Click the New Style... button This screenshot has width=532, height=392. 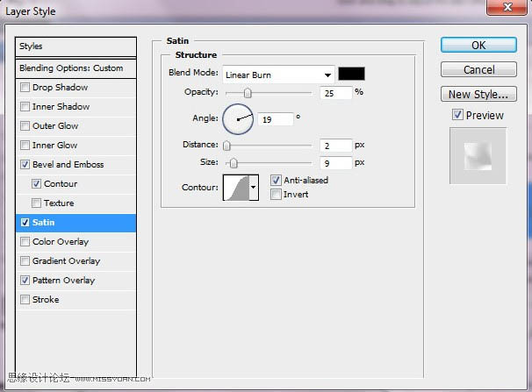478,94
